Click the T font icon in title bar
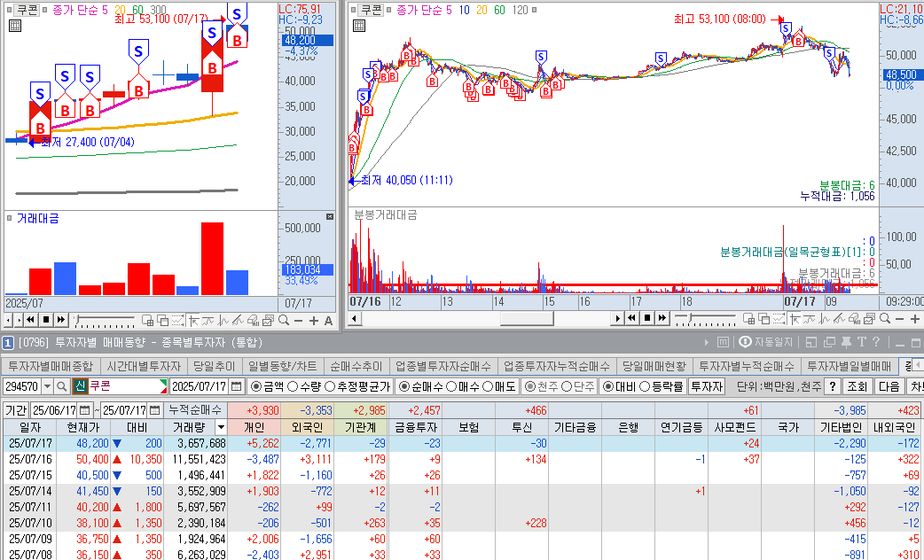 pyautogui.click(x=862, y=342)
